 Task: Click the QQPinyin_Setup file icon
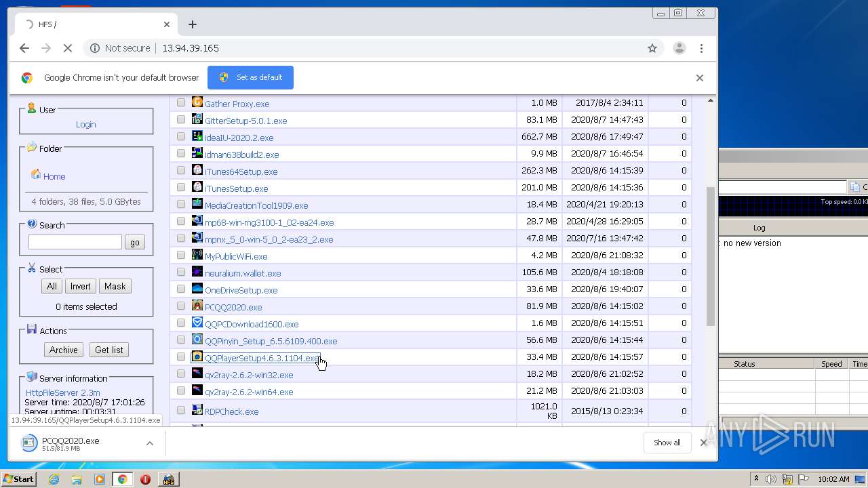(197, 340)
